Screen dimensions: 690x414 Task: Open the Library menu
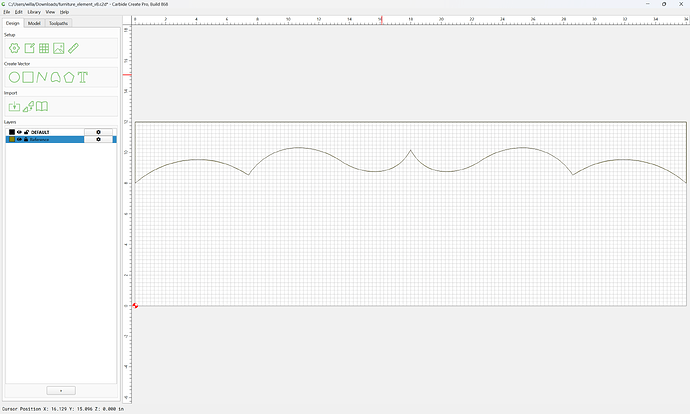pos(34,12)
